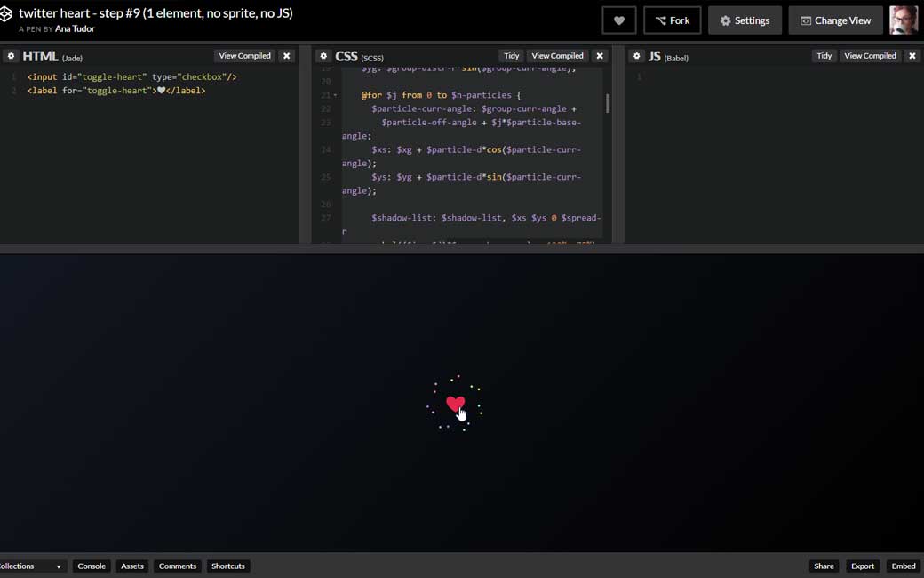Close the HTML editor panel
Screen dimensions: 924x578
287,56
